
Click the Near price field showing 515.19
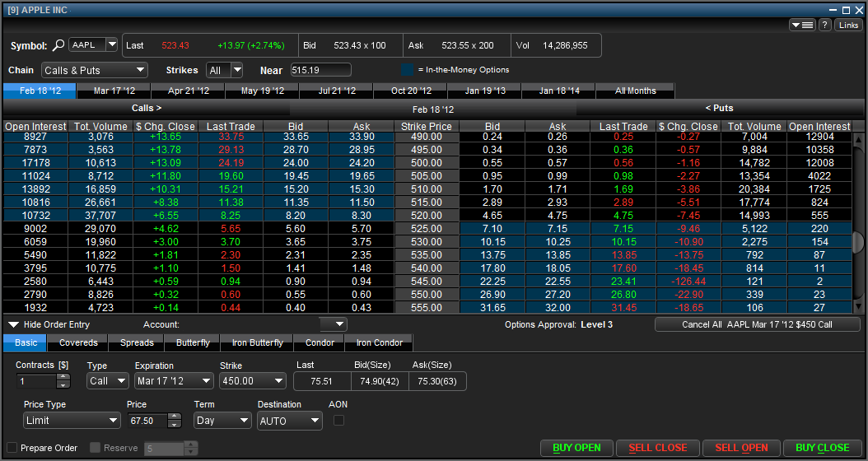tap(320, 70)
